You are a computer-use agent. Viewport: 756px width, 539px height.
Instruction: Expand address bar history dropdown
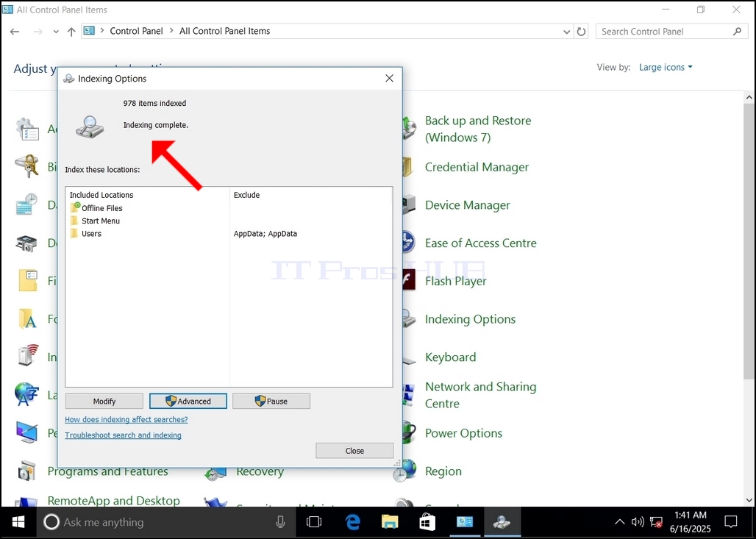tap(566, 32)
